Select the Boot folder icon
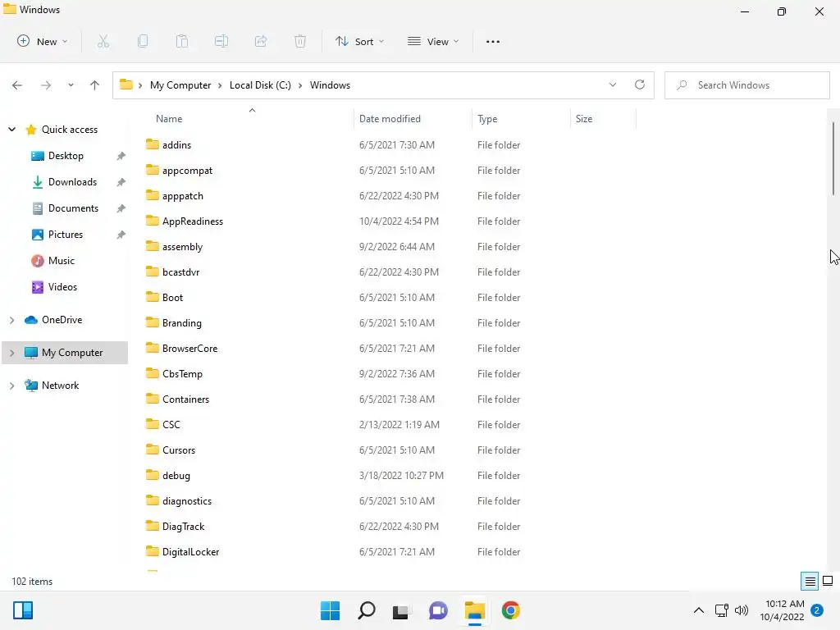Screen dimensions: 840x630 pyautogui.click(x=153, y=297)
